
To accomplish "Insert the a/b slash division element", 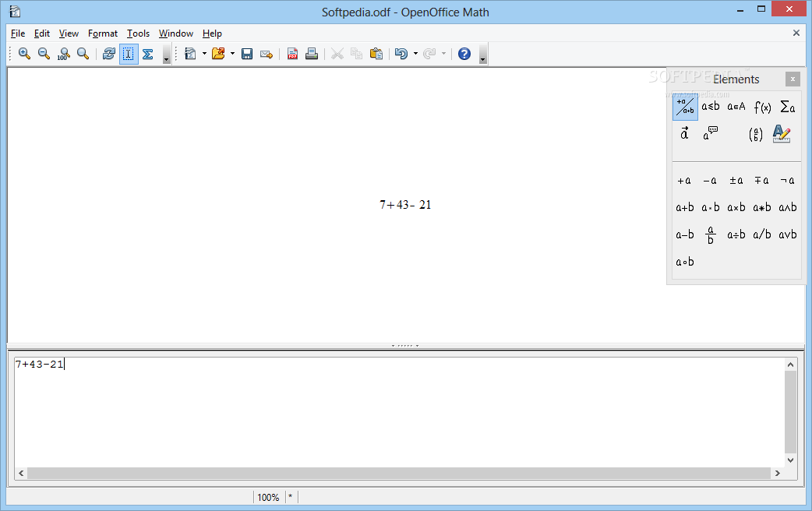I will tap(762, 234).
